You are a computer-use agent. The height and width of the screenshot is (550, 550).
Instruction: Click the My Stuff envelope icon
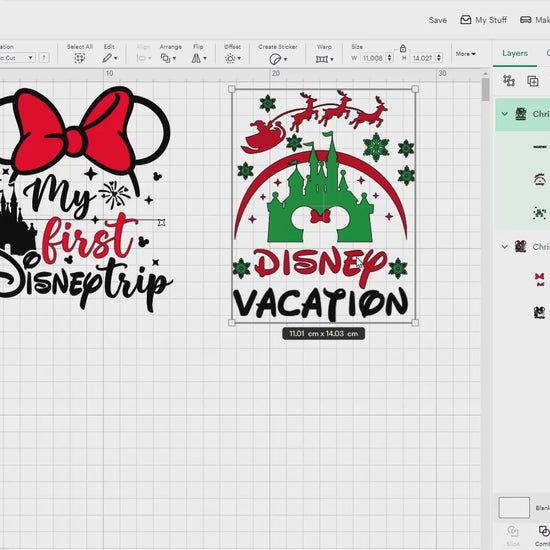point(465,20)
